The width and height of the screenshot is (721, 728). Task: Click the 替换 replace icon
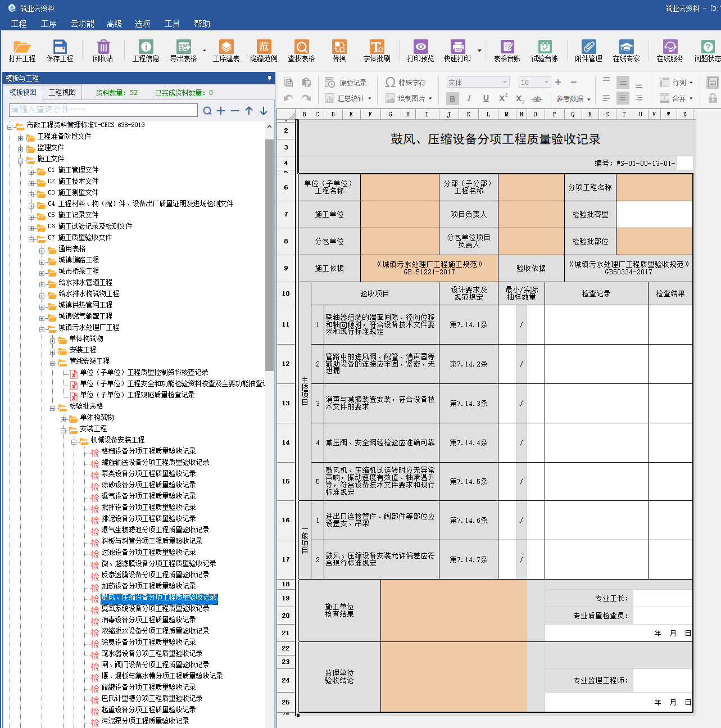339,50
